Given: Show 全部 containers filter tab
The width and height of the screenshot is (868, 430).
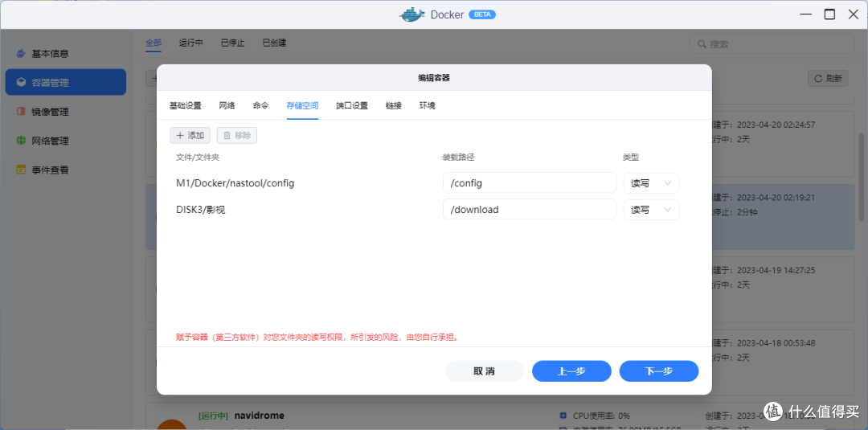Looking at the screenshot, I should [x=154, y=43].
